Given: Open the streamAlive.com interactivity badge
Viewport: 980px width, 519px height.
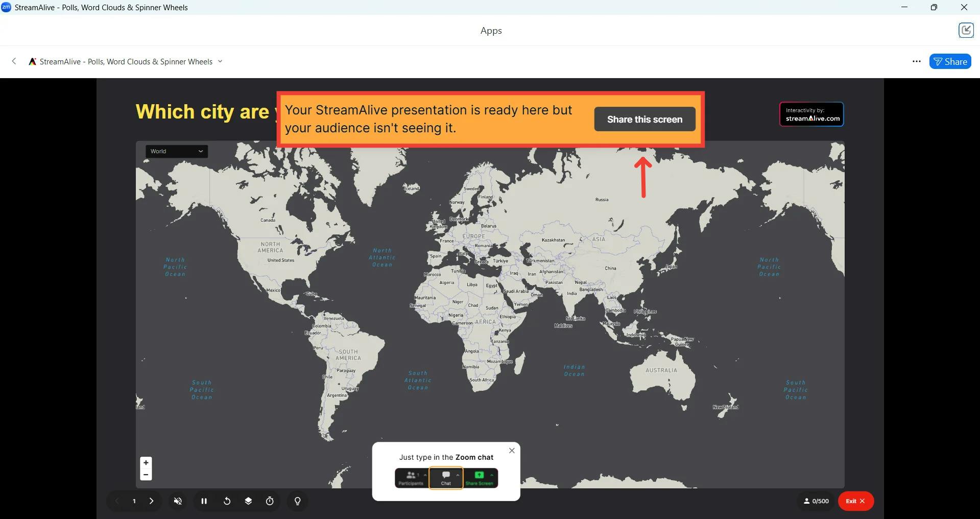Looking at the screenshot, I should (811, 114).
